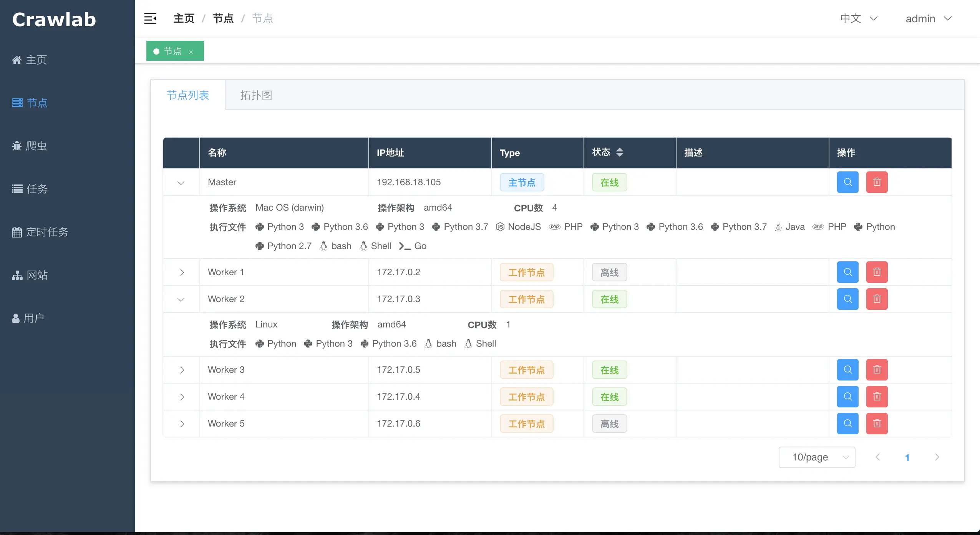Close the 节点 tag view
The image size is (980, 535).
pyautogui.click(x=191, y=52)
